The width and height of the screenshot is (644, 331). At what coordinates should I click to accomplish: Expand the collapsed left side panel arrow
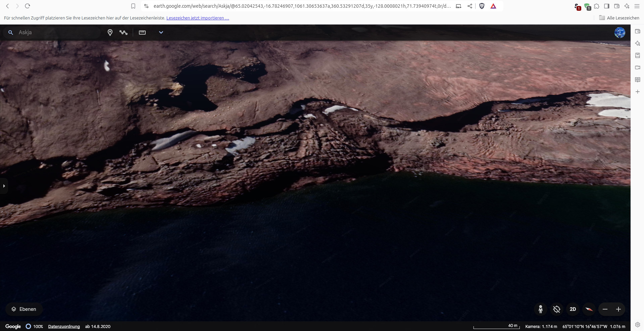4,186
